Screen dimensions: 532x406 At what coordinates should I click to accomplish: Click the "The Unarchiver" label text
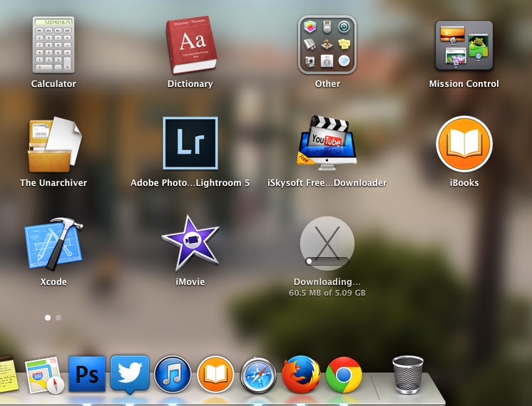[53, 183]
